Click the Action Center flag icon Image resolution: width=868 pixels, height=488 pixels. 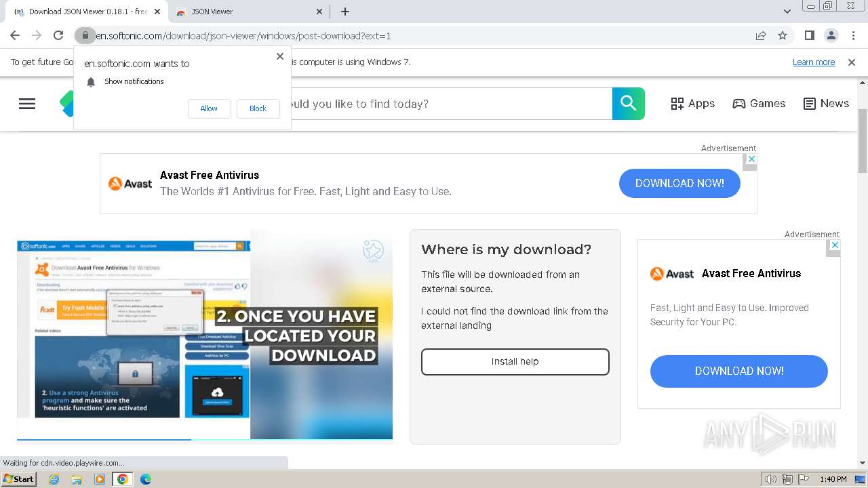(x=804, y=479)
